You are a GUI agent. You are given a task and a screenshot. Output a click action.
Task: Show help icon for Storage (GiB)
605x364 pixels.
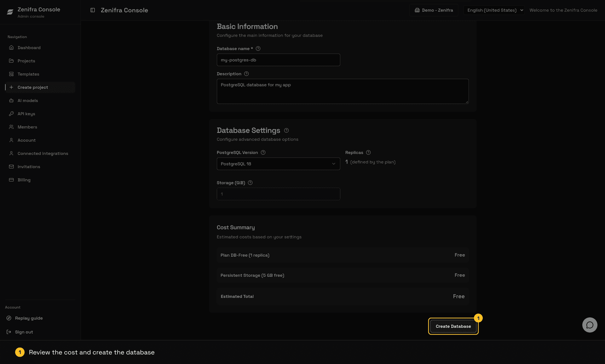click(250, 183)
